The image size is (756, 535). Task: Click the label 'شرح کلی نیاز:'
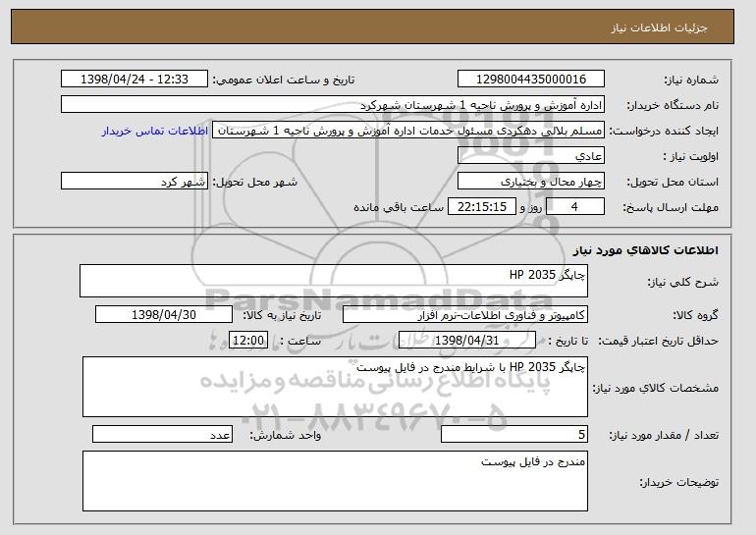[x=682, y=283]
